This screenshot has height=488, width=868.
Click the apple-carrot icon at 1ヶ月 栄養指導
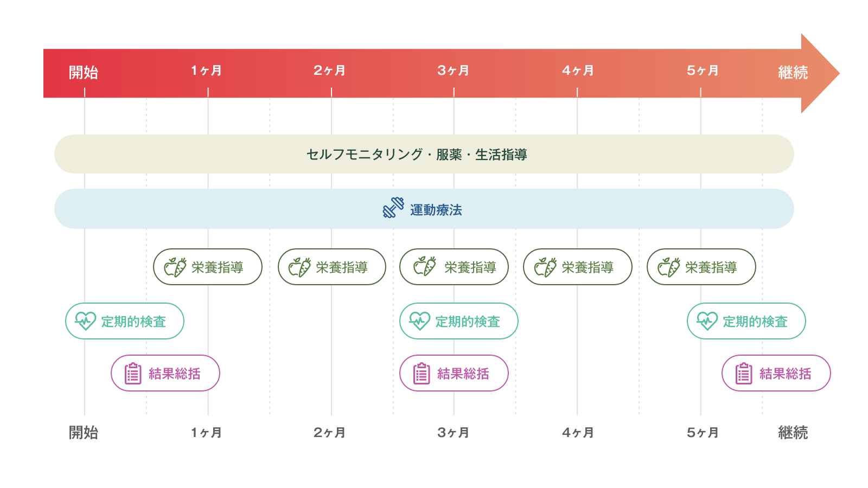[175, 267]
